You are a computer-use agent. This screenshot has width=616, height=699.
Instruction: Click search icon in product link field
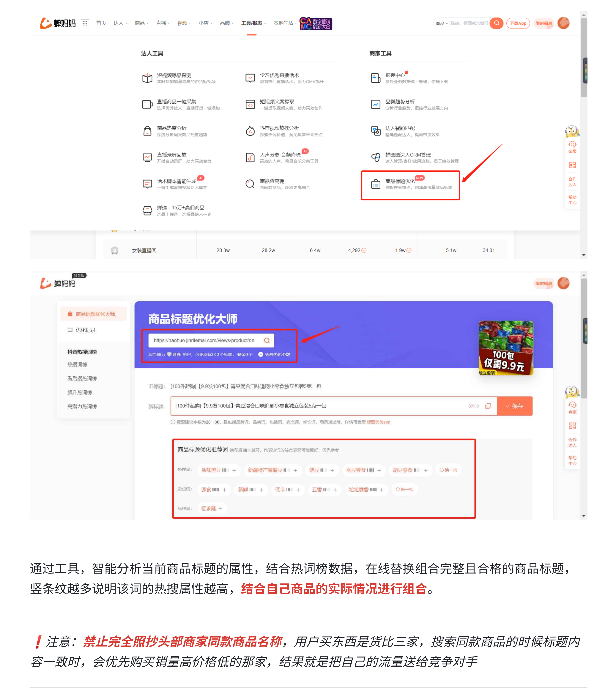267,340
